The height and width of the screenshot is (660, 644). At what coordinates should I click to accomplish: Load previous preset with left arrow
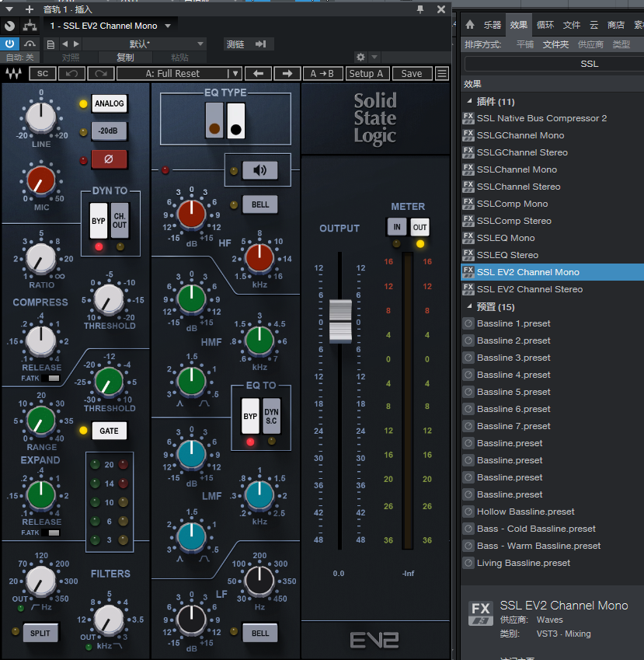coord(258,74)
